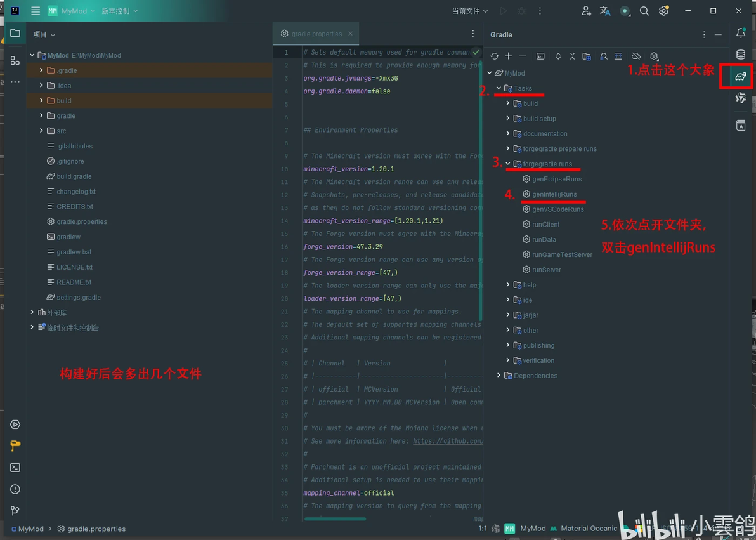This screenshot has width=756, height=540.
Task: Open the main hamburger menu
Action: pos(36,11)
